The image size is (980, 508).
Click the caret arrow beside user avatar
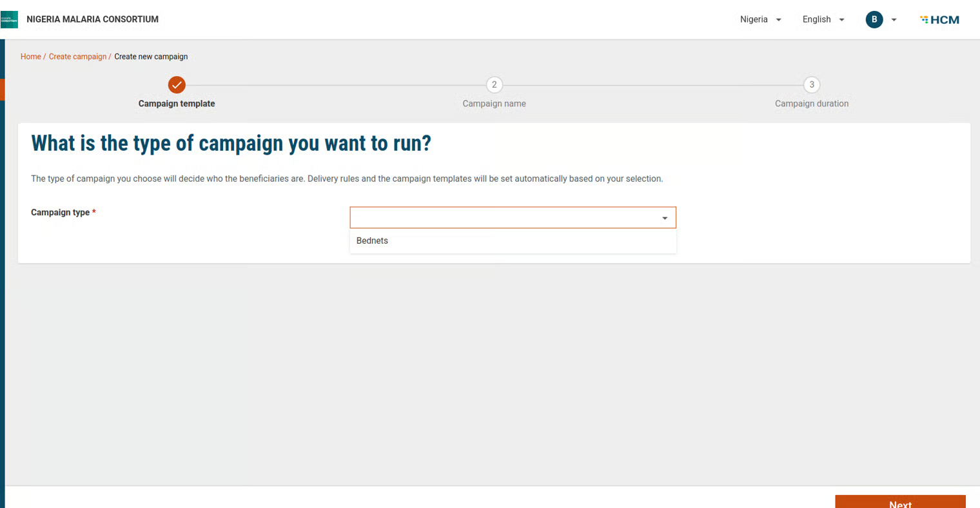894,20
